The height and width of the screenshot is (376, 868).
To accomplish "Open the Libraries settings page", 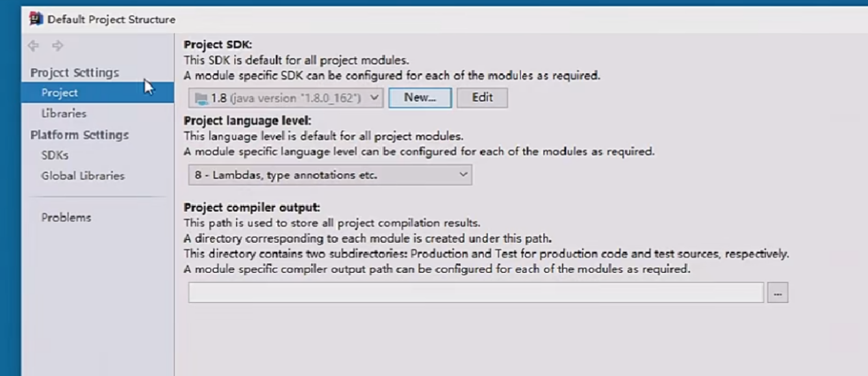I will [x=64, y=113].
